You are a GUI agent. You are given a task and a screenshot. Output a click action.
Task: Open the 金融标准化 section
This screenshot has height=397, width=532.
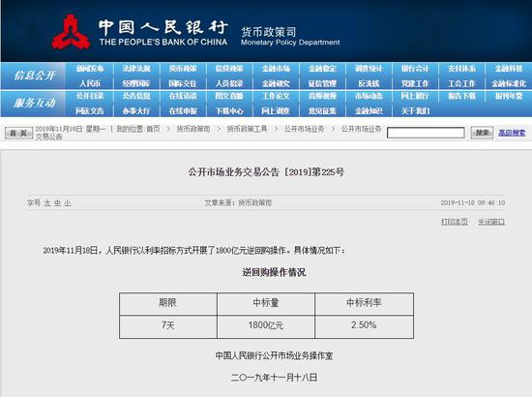coord(509,83)
